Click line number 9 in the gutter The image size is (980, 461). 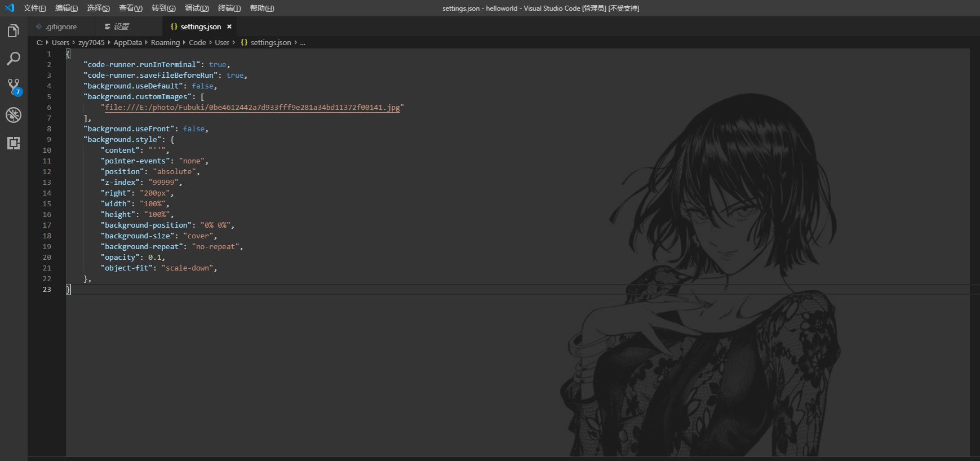[48, 139]
